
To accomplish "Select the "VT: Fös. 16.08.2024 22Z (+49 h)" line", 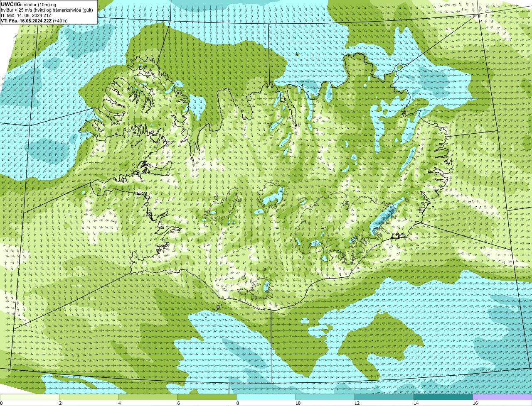I will click(34, 20).
